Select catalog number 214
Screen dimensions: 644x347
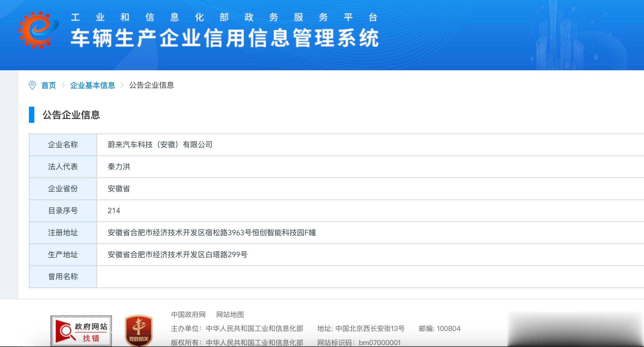(x=114, y=211)
